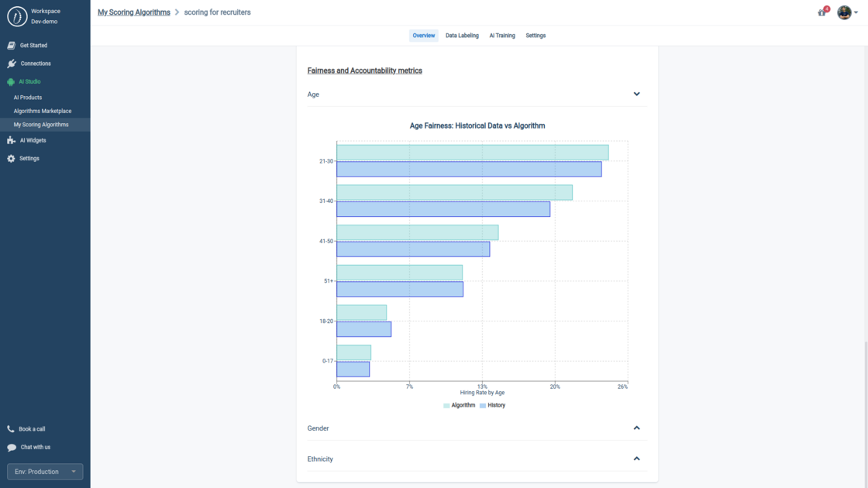
Task: Click the Get Started book icon
Action: point(11,46)
